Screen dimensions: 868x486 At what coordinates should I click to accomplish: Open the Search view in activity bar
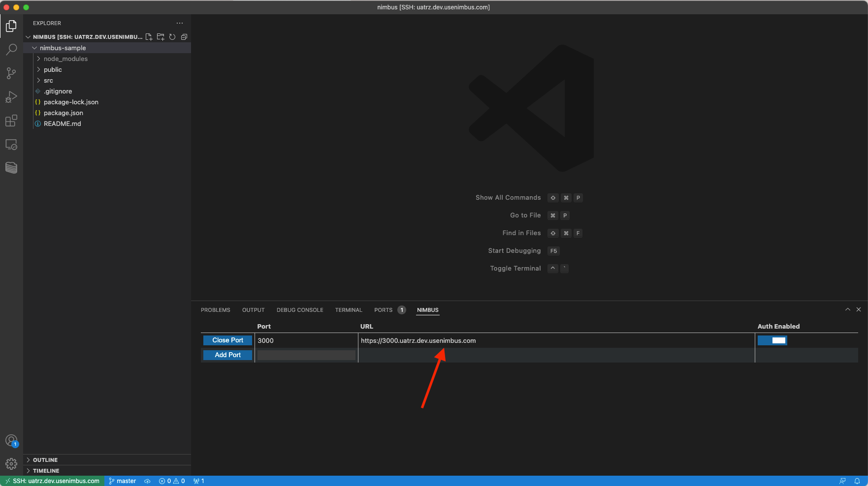[11, 49]
